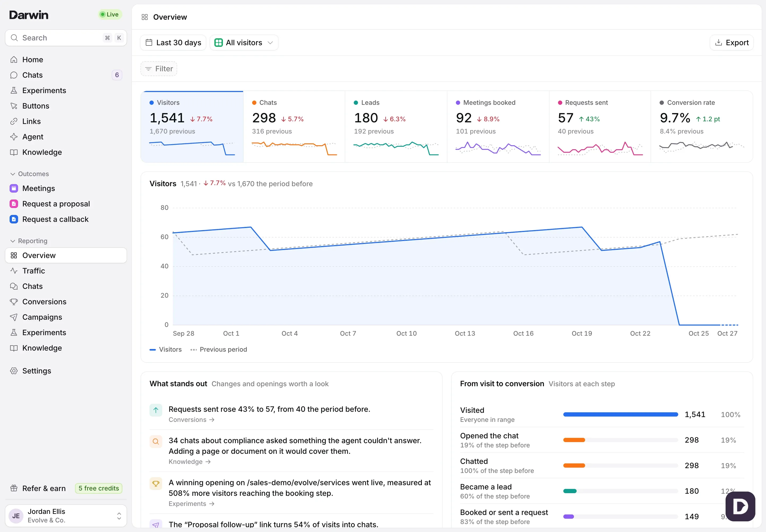Open Traffic report

[66, 271]
